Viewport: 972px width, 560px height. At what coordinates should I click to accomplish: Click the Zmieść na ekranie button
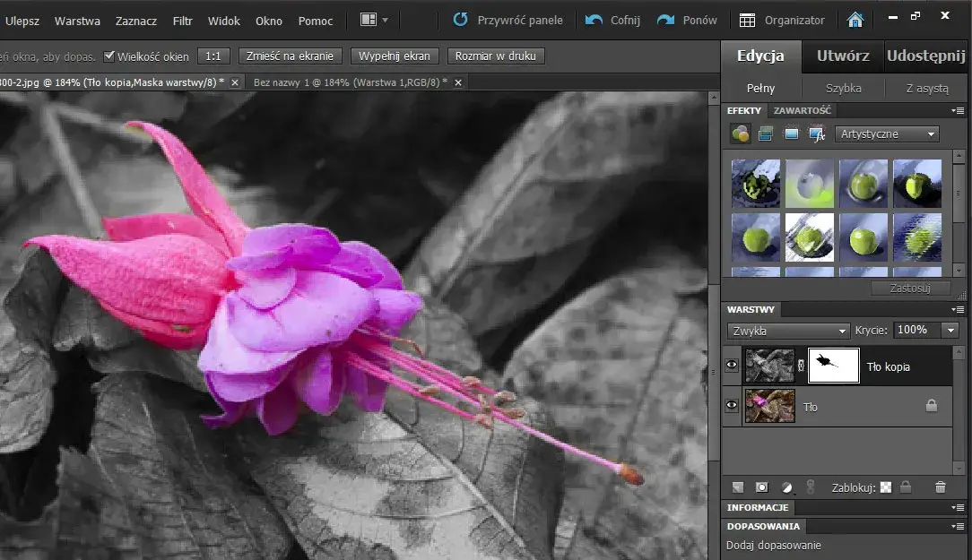[x=290, y=55]
